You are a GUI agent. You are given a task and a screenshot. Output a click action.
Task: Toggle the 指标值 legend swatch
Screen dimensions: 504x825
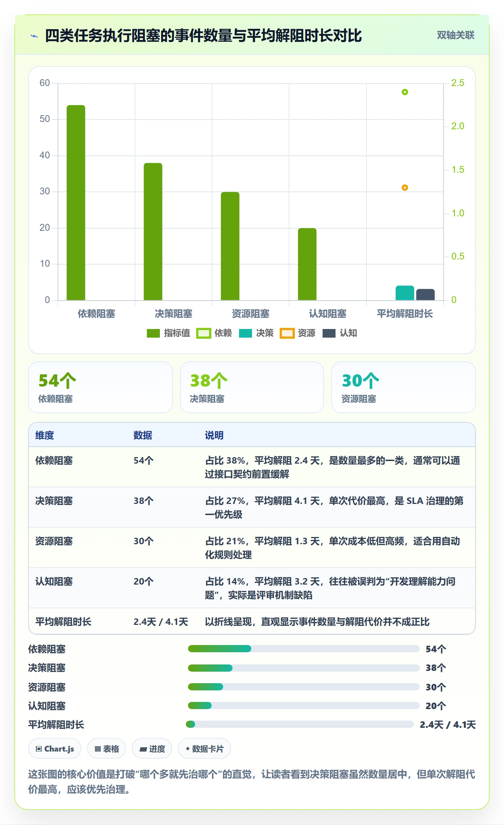pos(153,333)
